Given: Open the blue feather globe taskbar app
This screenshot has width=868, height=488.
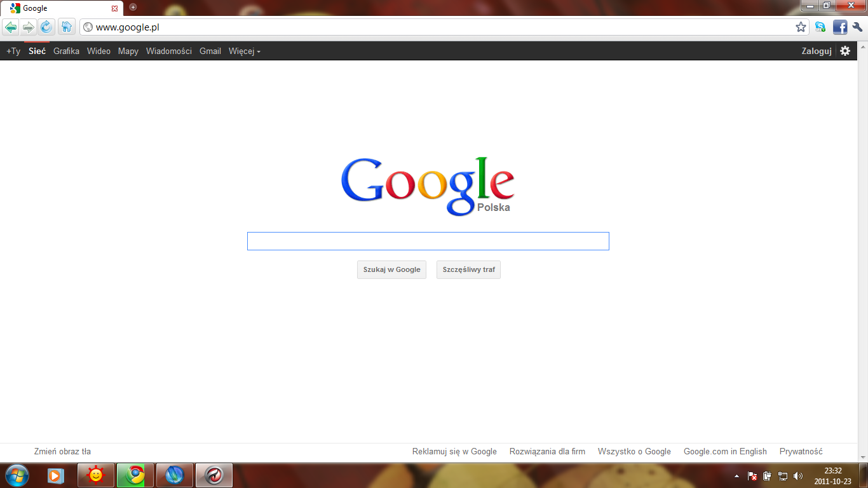Looking at the screenshot, I should (175, 475).
